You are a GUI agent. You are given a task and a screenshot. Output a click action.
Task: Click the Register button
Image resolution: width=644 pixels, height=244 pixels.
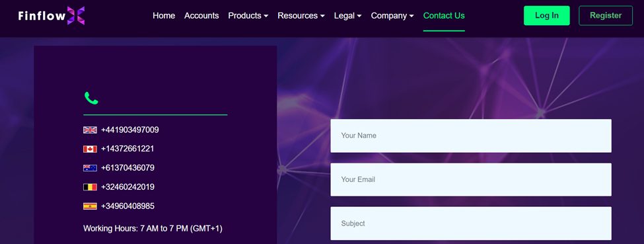606,16
